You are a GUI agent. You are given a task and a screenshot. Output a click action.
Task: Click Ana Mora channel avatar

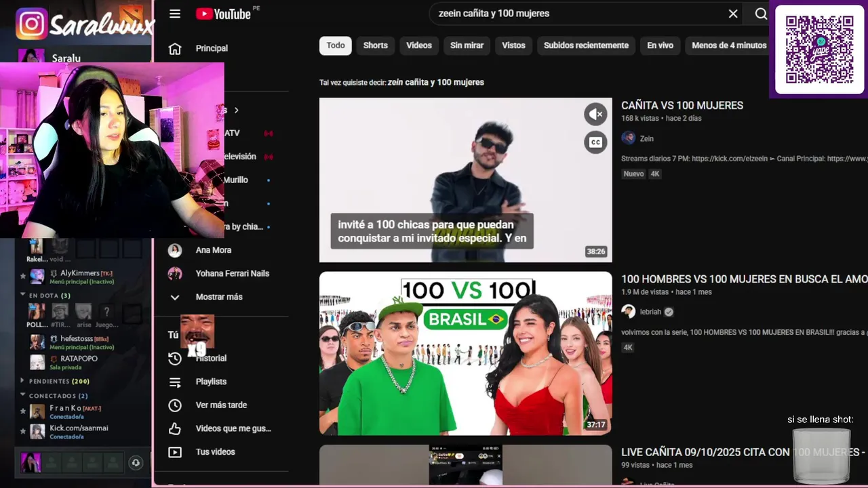click(x=175, y=250)
